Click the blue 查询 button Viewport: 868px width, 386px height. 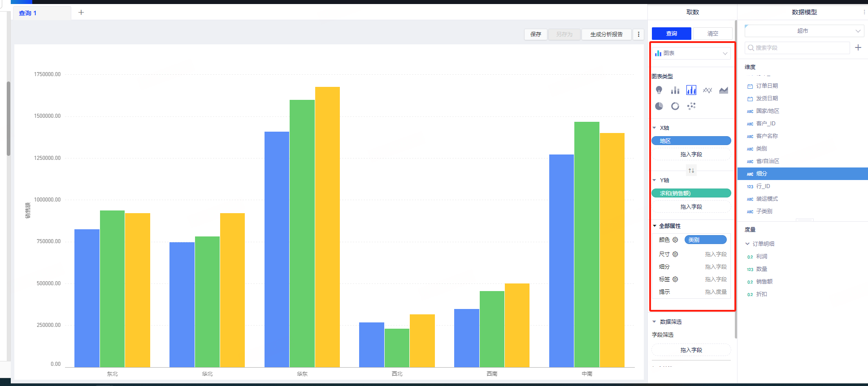(x=671, y=34)
